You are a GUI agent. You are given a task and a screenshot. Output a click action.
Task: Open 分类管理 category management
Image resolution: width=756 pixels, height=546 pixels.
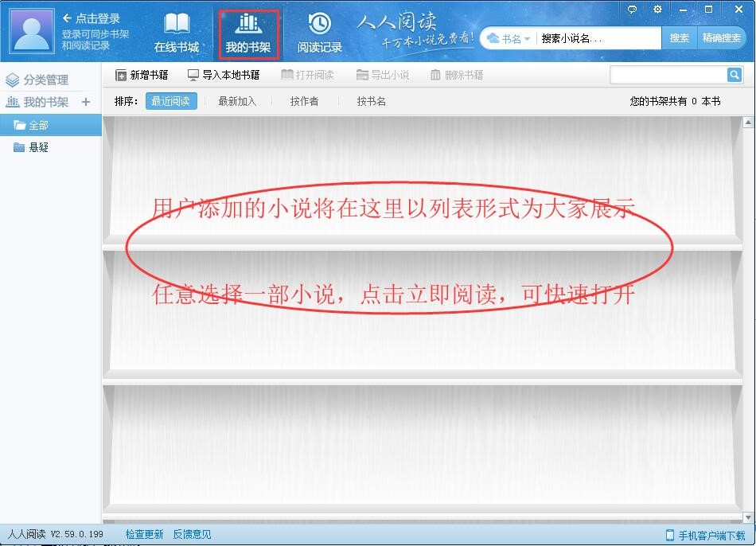[x=37, y=80]
